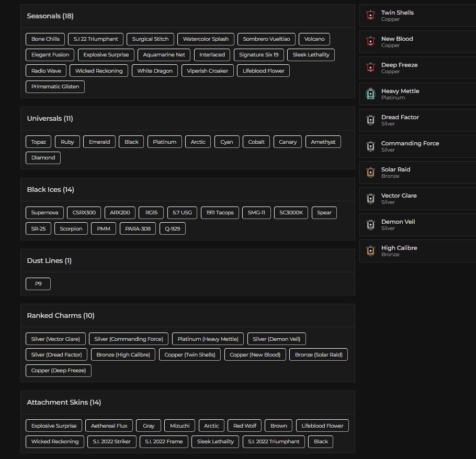This screenshot has width=476, height=459.
Task: Select the S.I. 2022 Striker attachment skin
Action: point(112,441)
